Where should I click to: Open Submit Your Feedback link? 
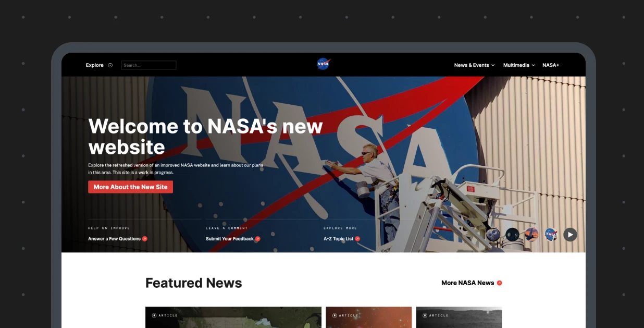(230, 239)
